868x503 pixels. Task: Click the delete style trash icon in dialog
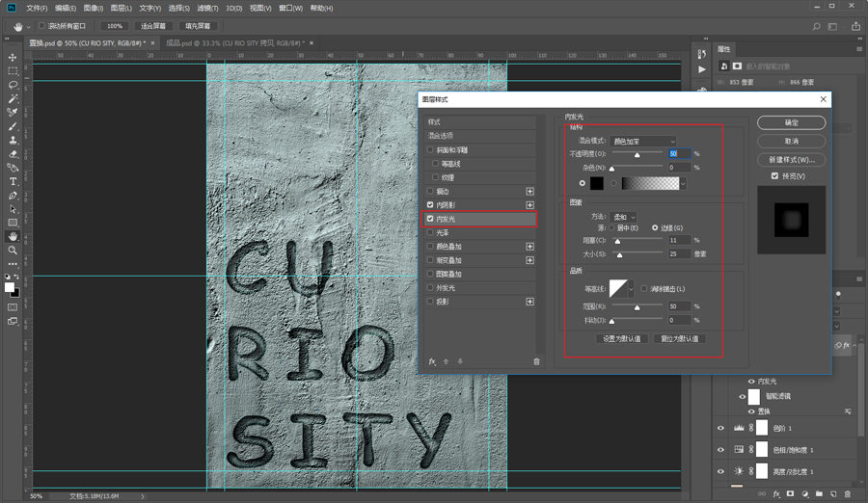pyautogui.click(x=536, y=361)
